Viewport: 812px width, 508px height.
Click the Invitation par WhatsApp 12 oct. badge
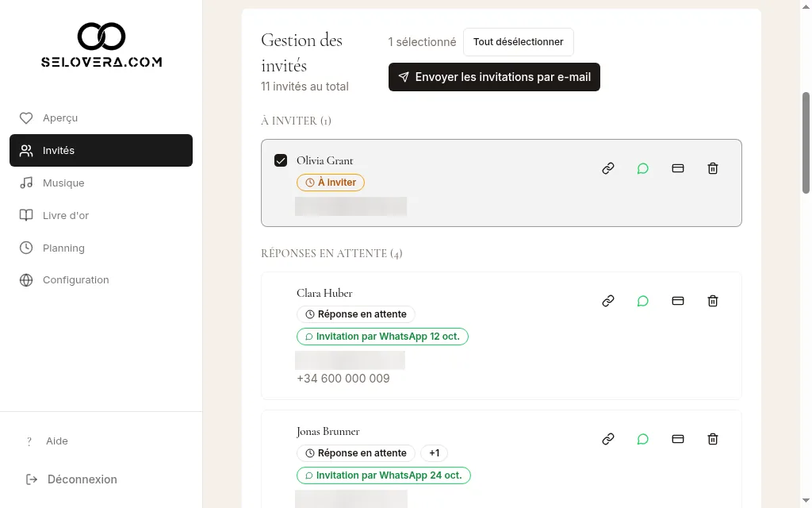click(382, 337)
